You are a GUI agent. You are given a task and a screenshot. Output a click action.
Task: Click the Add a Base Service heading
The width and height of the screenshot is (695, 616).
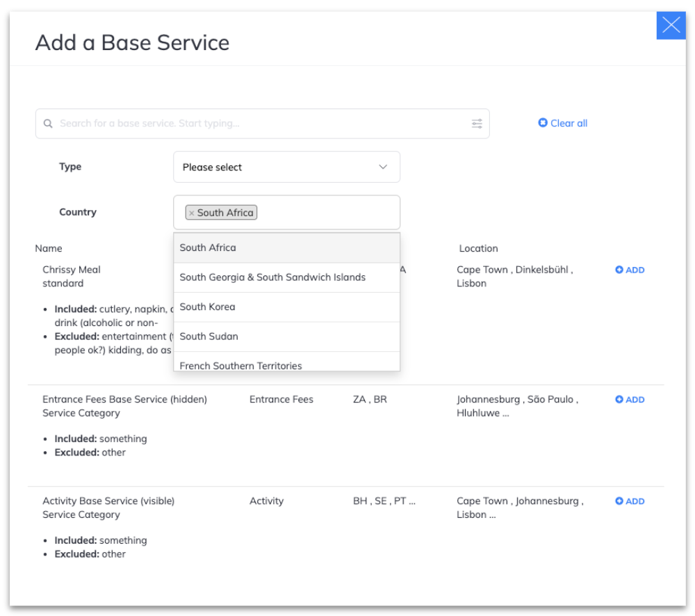pyautogui.click(x=132, y=42)
